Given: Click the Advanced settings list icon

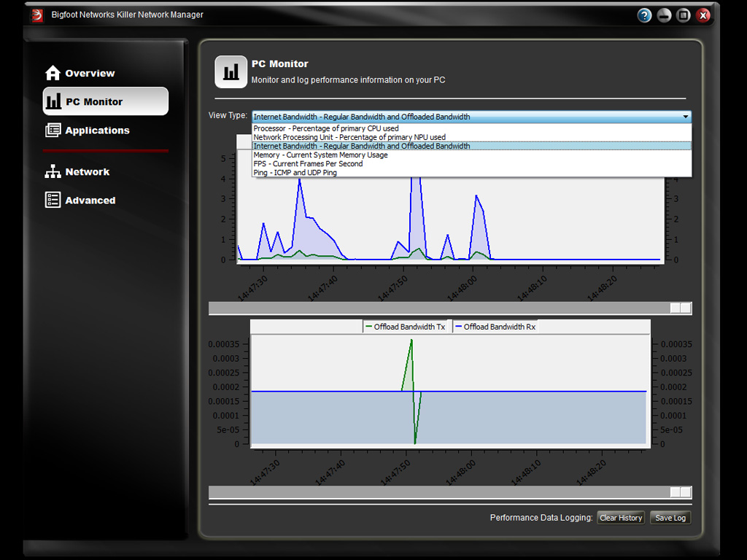Looking at the screenshot, I should click(x=53, y=200).
